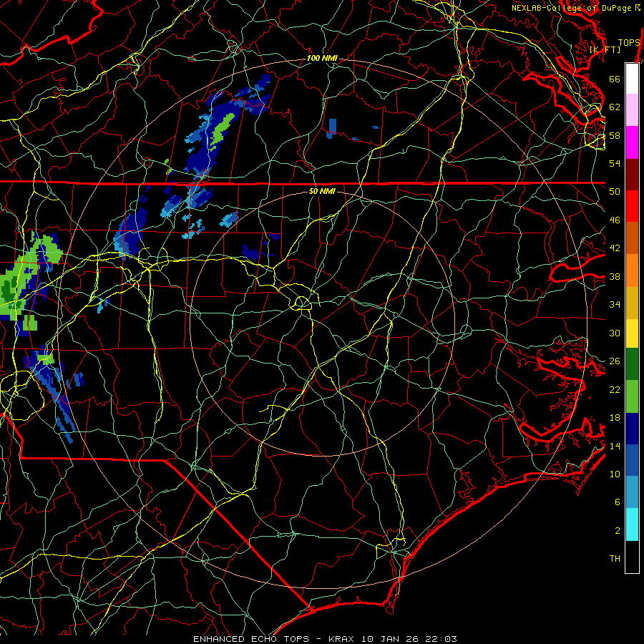Click the light green echo core northwest of the 100 NMI label

[x=223, y=129]
